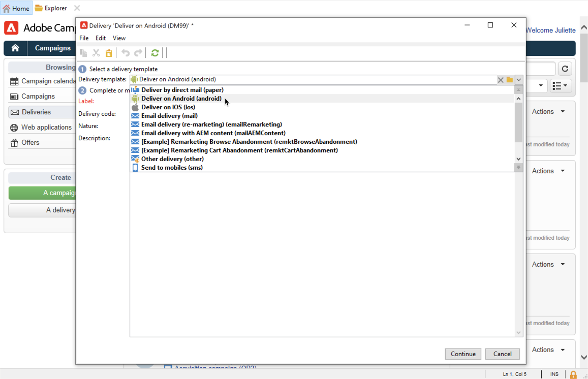The height and width of the screenshot is (379, 588).
Task: Open the list view options dropdown
Action: [x=561, y=86]
